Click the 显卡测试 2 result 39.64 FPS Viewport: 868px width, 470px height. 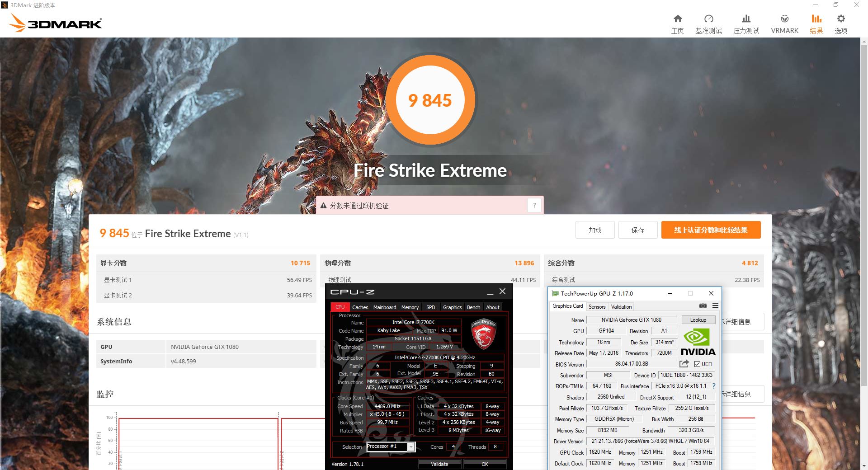point(299,295)
